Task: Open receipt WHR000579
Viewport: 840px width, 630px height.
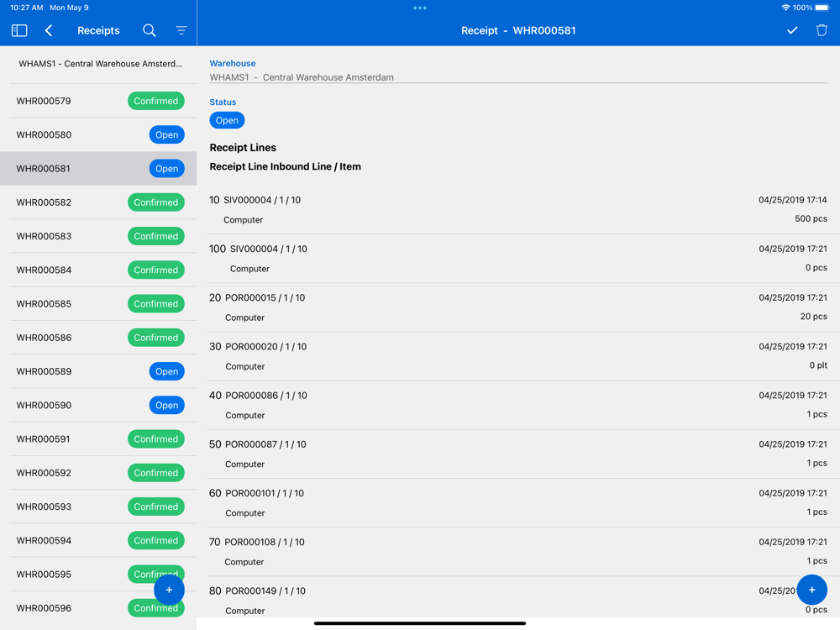Action: (x=98, y=101)
